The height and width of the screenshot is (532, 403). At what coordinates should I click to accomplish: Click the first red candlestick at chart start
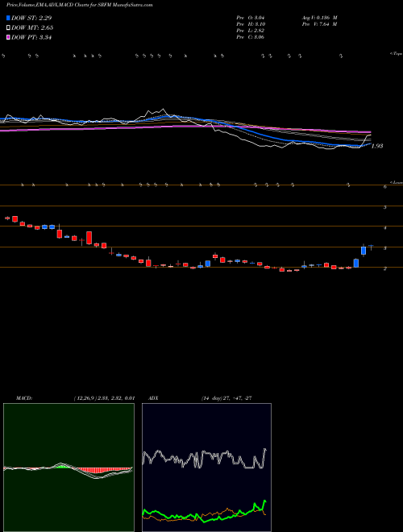(x=7, y=218)
